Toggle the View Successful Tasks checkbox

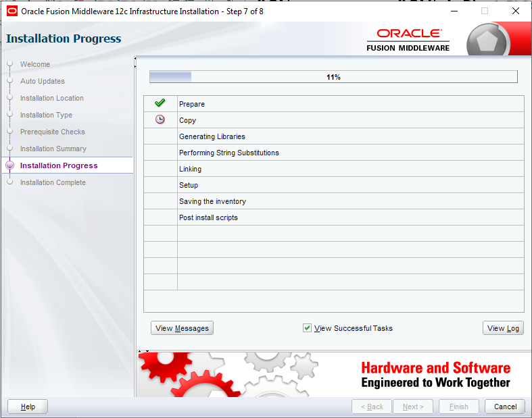307,328
